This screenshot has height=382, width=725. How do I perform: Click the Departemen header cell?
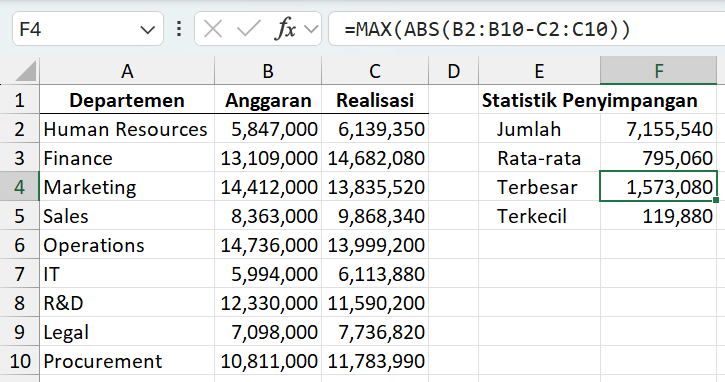(127, 99)
